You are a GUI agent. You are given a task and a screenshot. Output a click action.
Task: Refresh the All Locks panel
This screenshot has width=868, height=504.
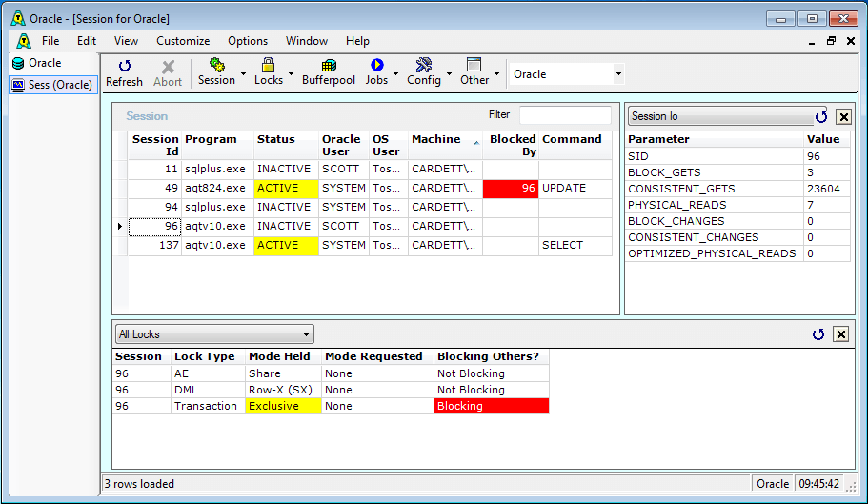(818, 334)
